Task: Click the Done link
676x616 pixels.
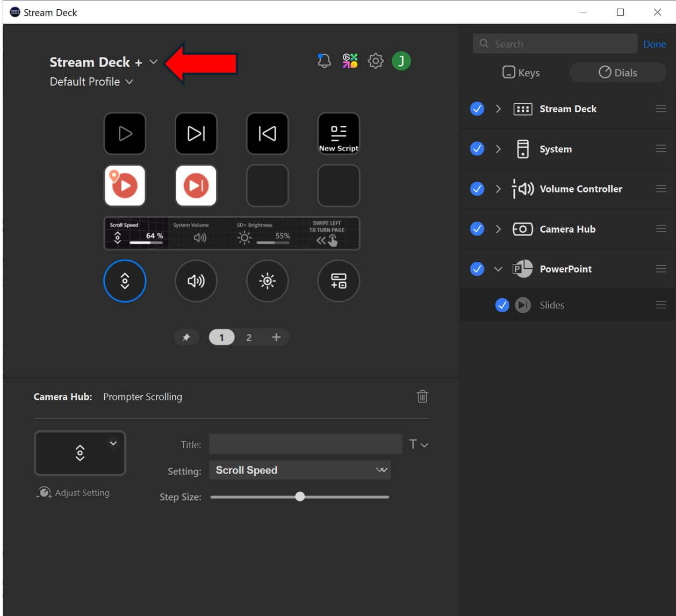Action: (x=655, y=44)
